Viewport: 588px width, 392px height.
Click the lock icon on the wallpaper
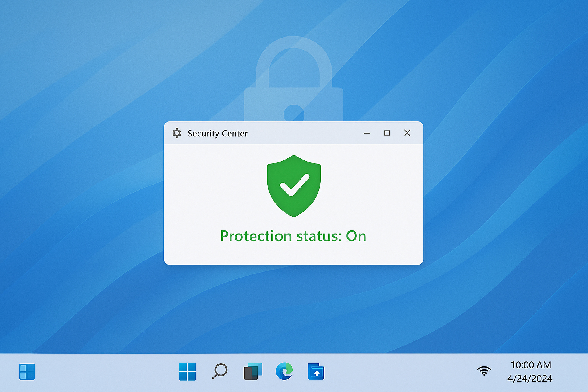(294, 88)
